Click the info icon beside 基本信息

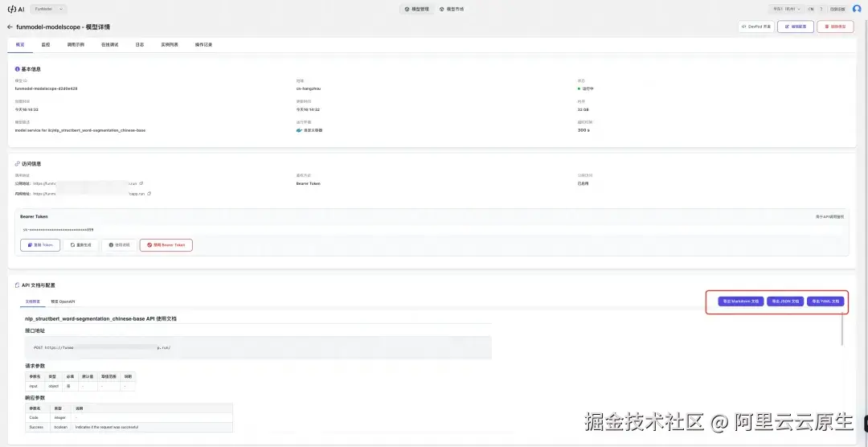[18, 69]
